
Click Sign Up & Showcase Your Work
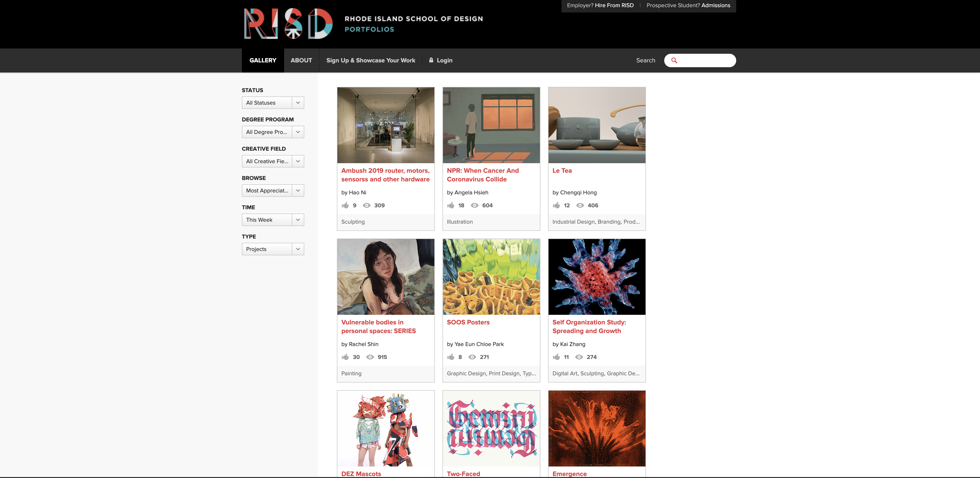(x=370, y=60)
